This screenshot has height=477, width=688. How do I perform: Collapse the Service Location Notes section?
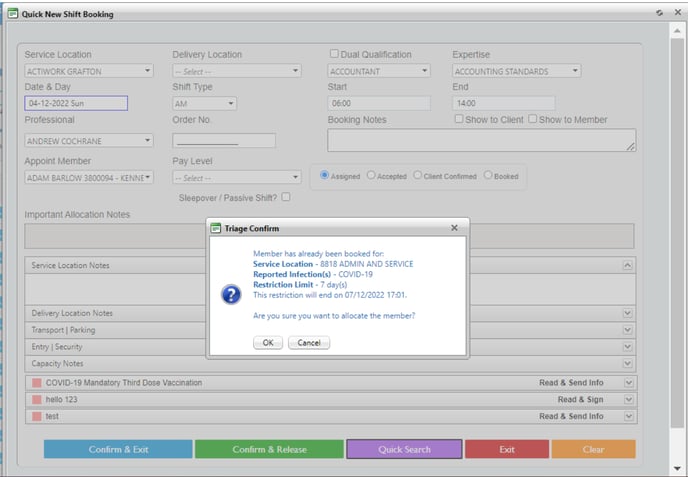point(627,266)
